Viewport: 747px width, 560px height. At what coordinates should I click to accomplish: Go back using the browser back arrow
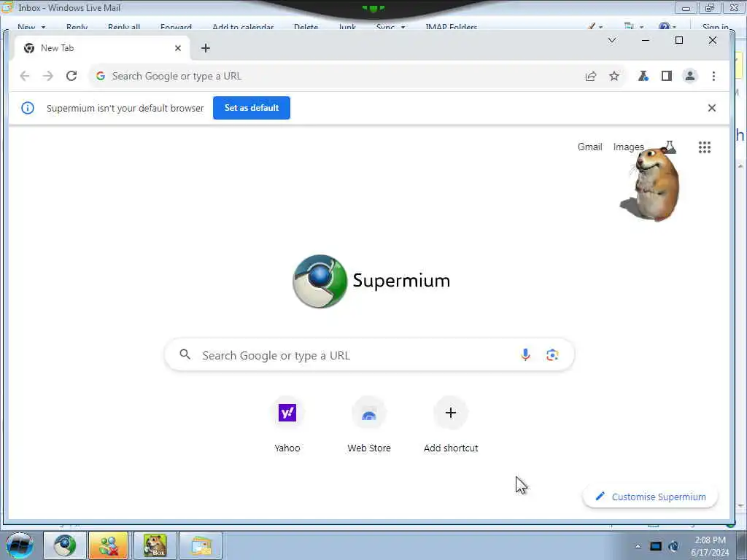25,76
